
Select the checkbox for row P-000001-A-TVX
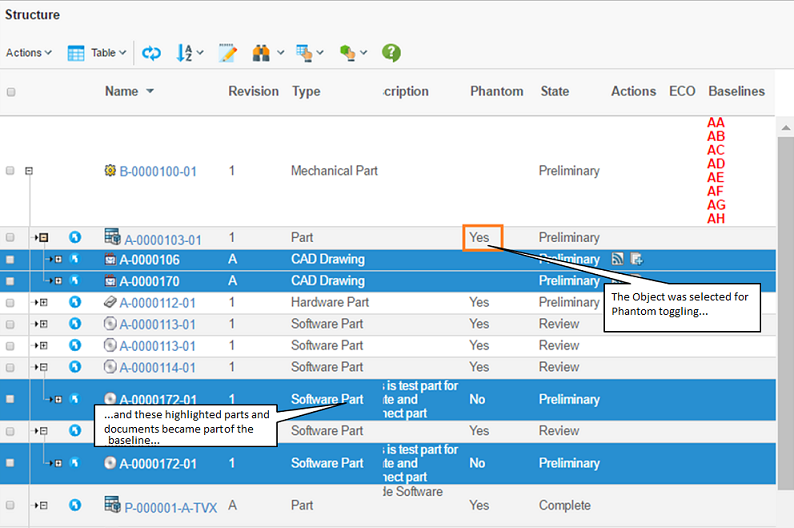(x=11, y=506)
